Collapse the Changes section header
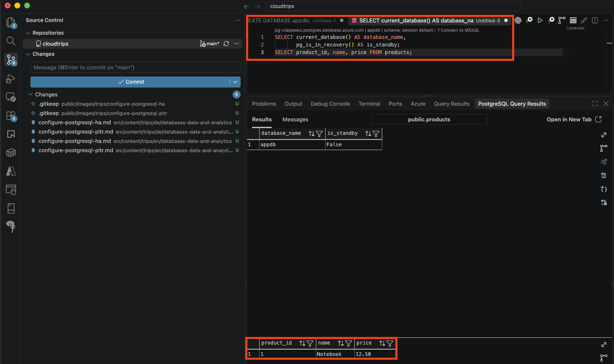Viewport: 614px width, 364px height. click(29, 54)
